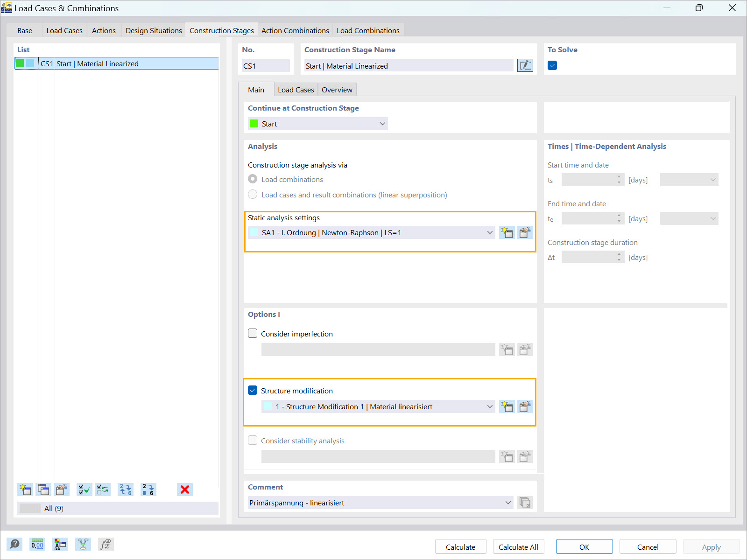Click the Calculate All button
This screenshot has width=747, height=560.
click(518, 547)
